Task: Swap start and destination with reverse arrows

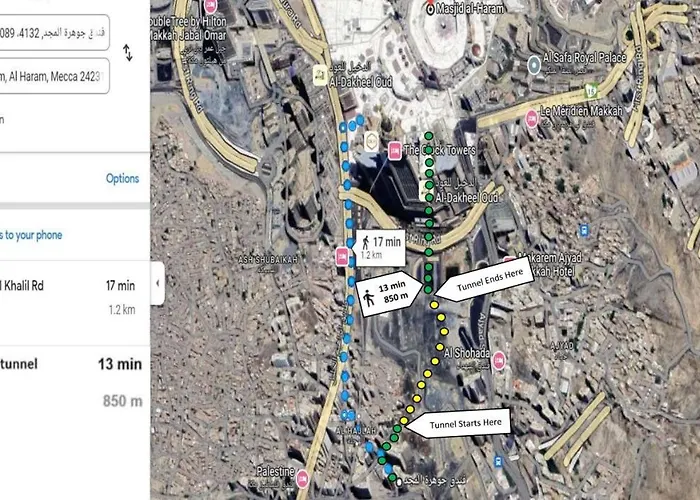Action: tap(128, 53)
